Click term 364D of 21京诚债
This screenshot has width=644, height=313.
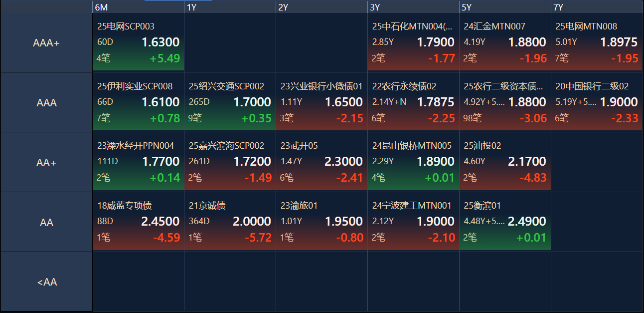[x=199, y=222]
